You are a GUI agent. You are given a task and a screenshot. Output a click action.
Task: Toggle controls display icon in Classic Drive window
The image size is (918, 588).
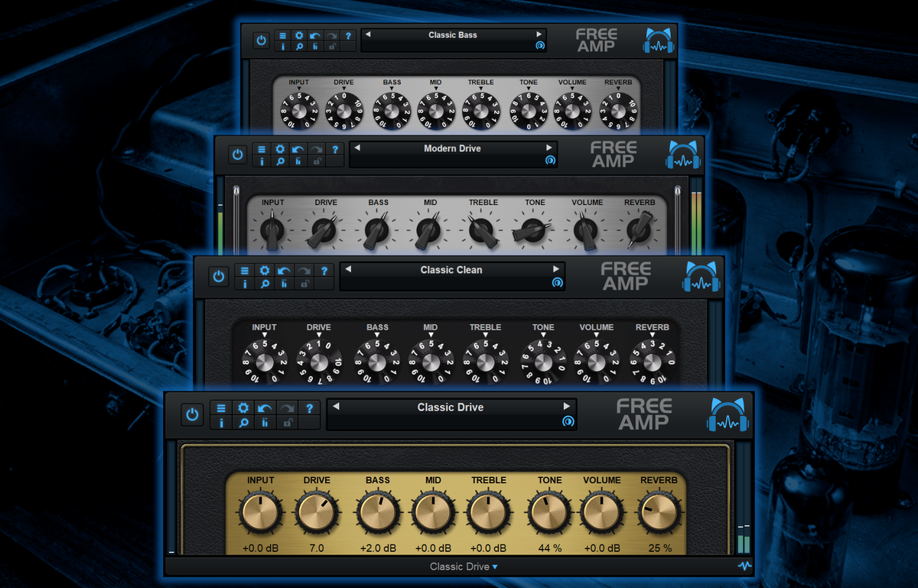pyautogui.click(x=265, y=422)
